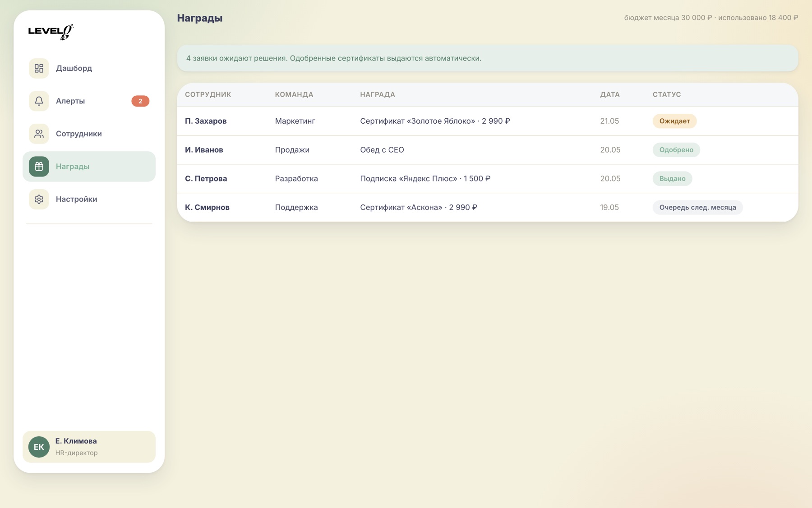Image resolution: width=812 pixels, height=508 pixels.
Task: Click the Разработка team cell
Action: click(x=296, y=178)
